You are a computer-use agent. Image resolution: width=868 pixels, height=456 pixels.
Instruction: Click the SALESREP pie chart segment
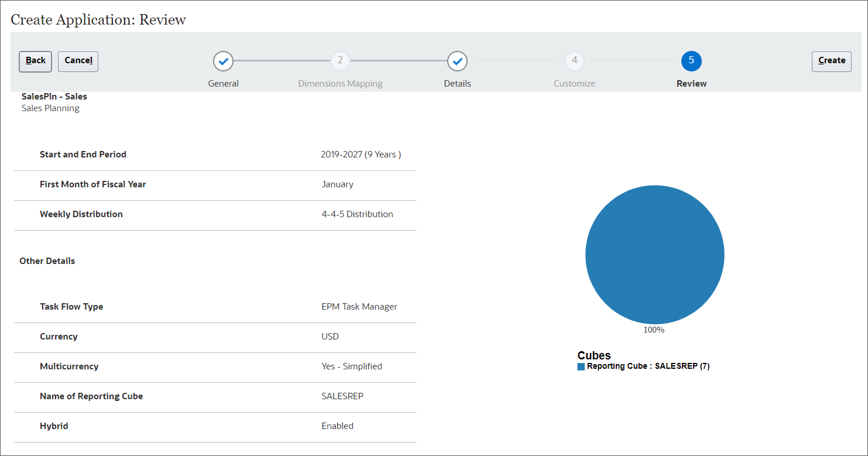click(655, 254)
